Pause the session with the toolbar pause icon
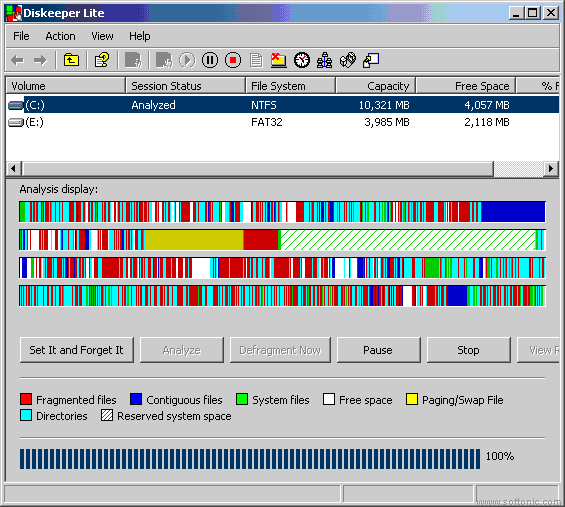This screenshot has height=507, width=565. pyautogui.click(x=210, y=60)
